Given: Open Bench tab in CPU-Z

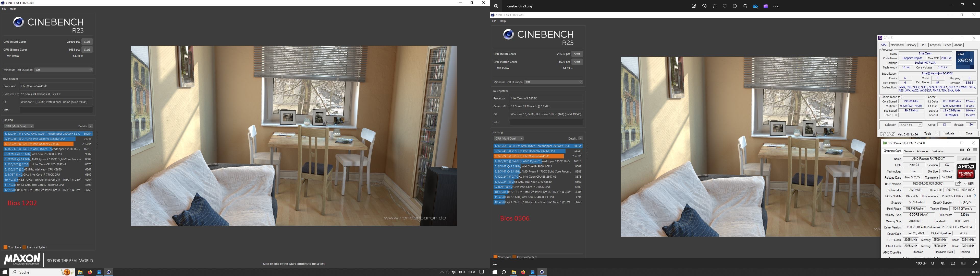Looking at the screenshot, I should pos(947,45).
